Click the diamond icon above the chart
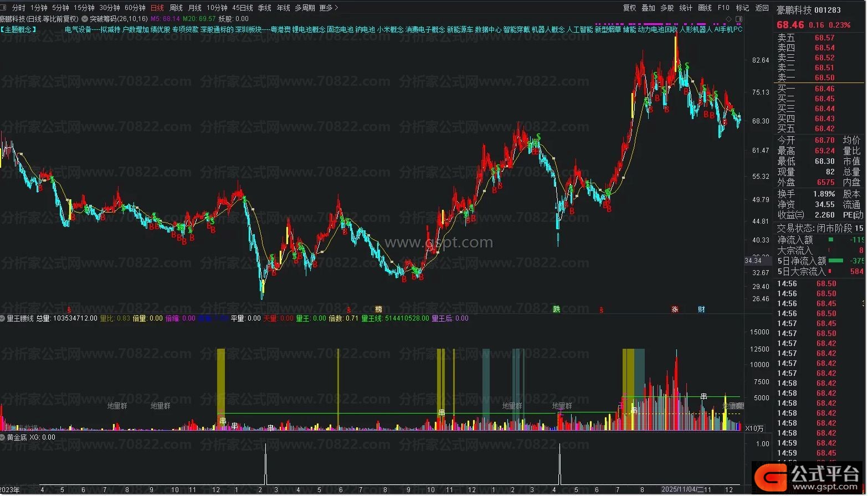Viewport: 868px width, 496px height. 728,19
